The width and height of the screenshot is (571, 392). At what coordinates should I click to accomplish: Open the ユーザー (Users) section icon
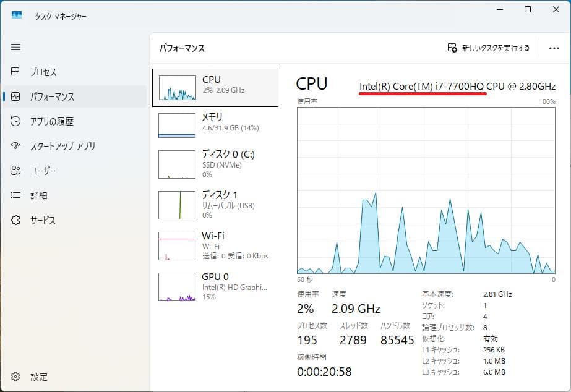click(x=15, y=171)
